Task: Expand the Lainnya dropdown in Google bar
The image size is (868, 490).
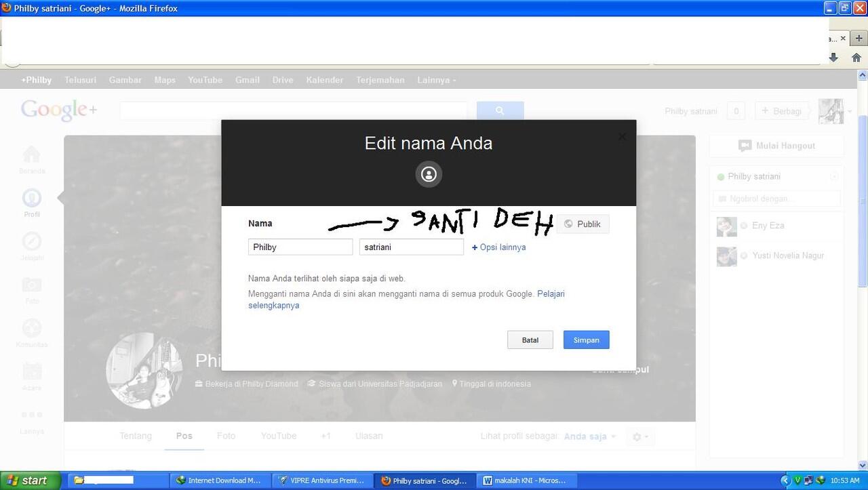Action: click(x=437, y=80)
